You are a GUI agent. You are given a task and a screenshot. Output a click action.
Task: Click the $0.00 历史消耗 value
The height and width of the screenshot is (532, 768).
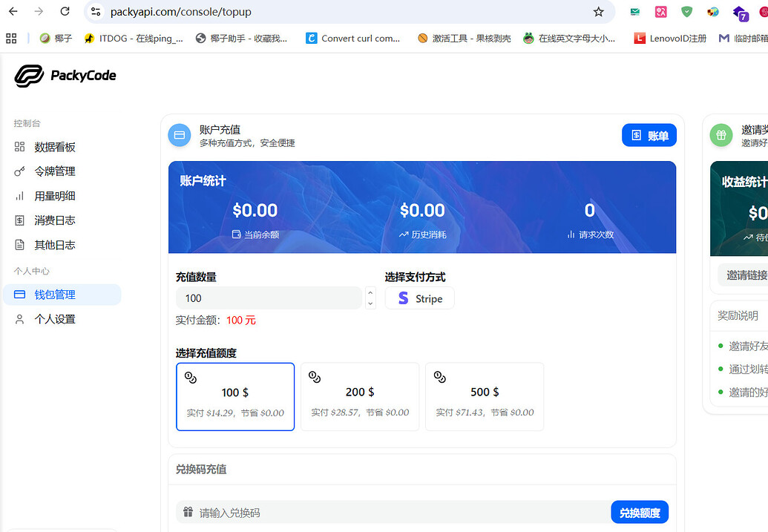pos(422,211)
